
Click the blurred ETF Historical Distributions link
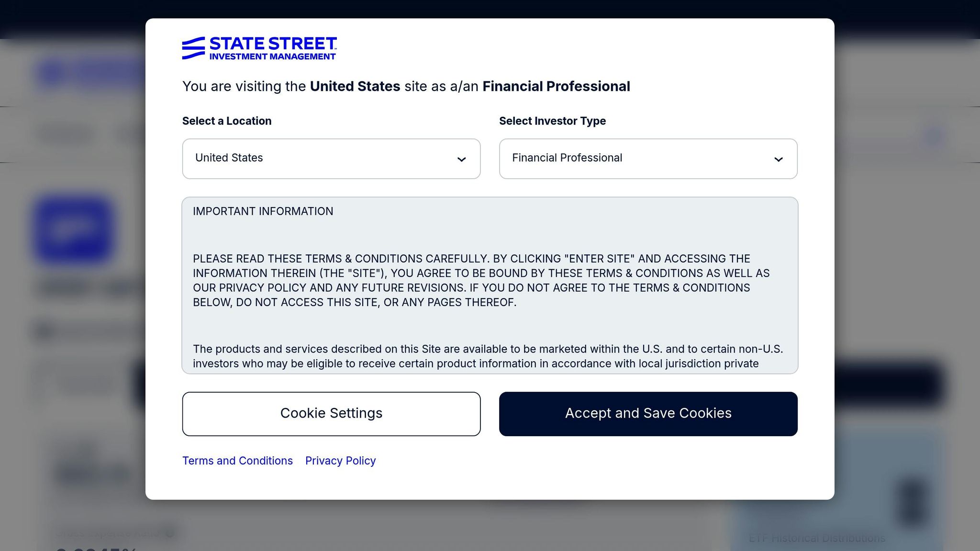[x=817, y=538]
